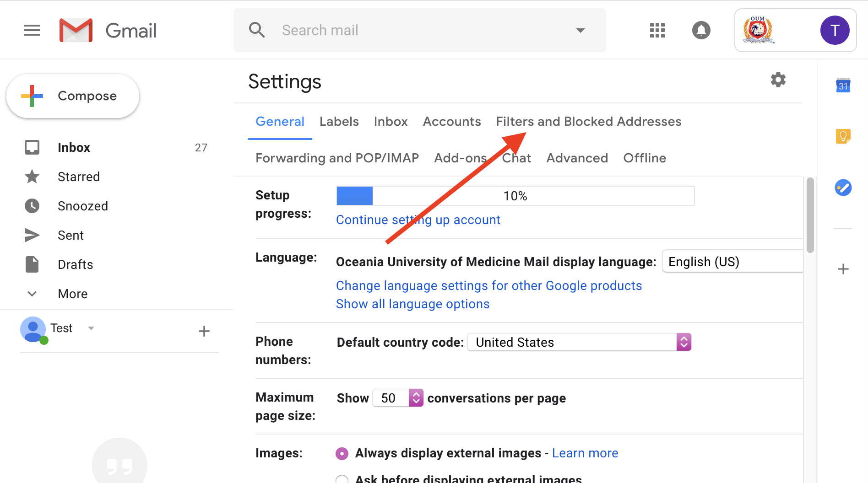The width and height of the screenshot is (868, 483).
Task: Open Filters and Blocked Addresses tab
Action: [589, 121]
